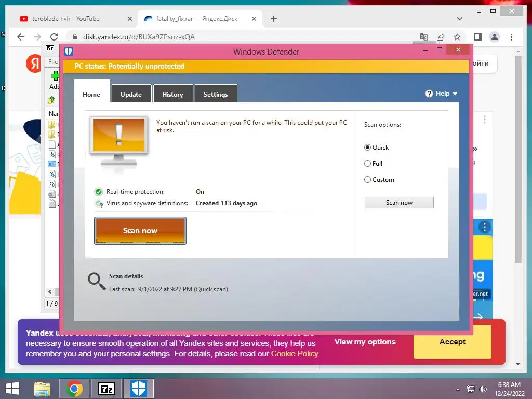532x399 pixels.
Task: Click the Yandex logo on the page
Action: (x=33, y=63)
